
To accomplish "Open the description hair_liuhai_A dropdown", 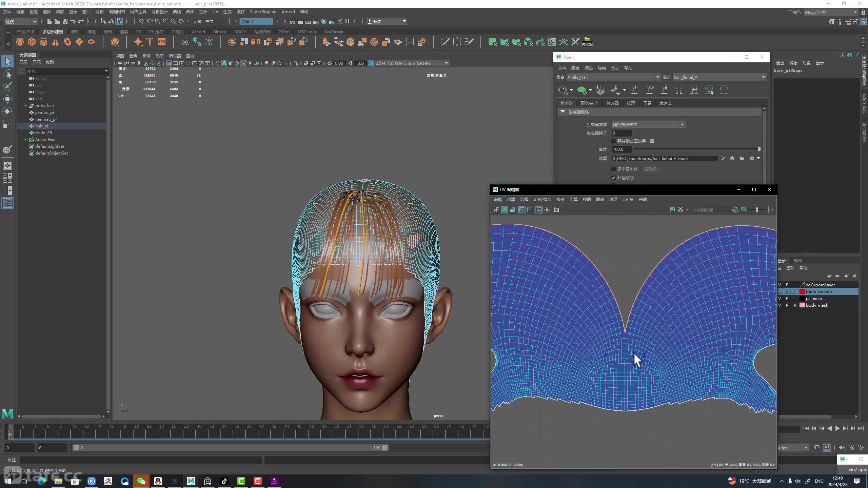I will (719, 77).
